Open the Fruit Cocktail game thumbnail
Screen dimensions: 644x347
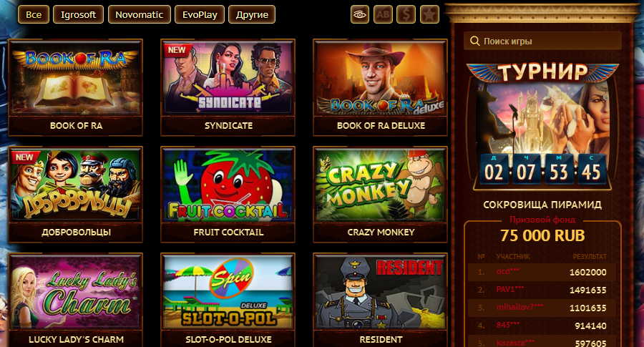(x=228, y=185)
